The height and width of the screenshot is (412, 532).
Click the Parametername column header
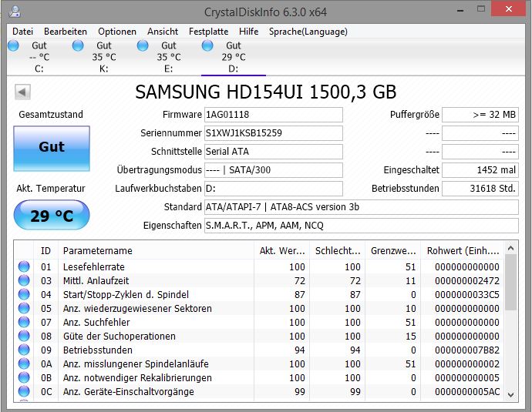point(156,251)
